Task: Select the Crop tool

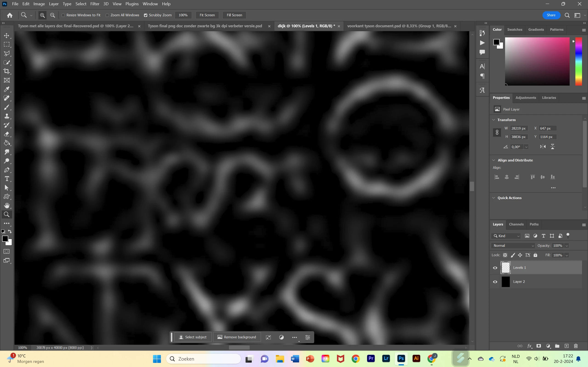Action: click(7, 71)
